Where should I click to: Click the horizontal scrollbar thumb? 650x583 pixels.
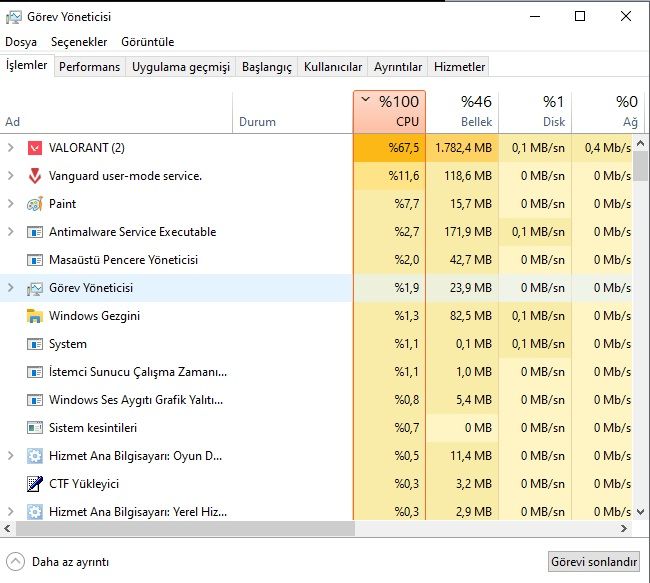click(x=185, y=529)
